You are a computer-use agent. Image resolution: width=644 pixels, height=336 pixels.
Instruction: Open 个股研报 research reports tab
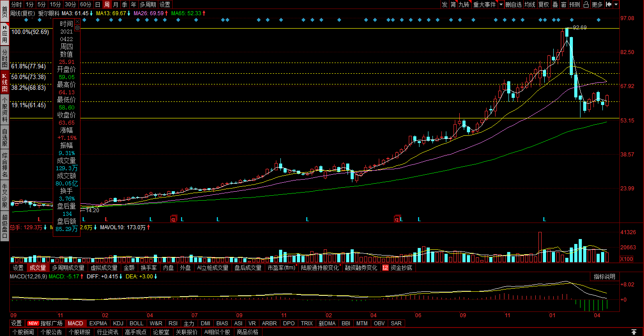click(x=79, y=332)
